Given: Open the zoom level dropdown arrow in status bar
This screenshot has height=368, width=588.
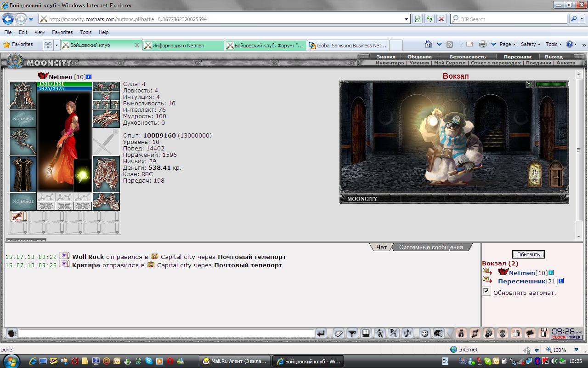Looking at the screenshot, I should coord(576,350).
